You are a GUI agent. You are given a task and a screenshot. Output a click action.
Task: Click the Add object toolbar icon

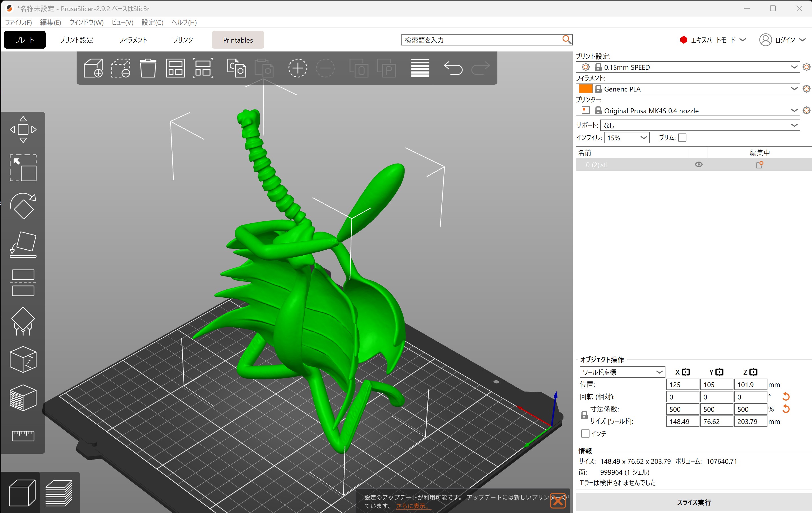click(x=93, y=68)
